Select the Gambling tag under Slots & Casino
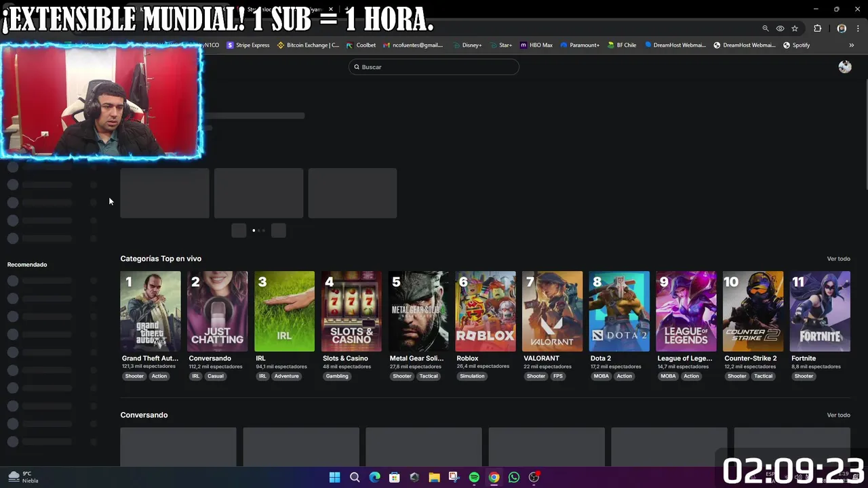Screen dimensions: 868x488 337,376
